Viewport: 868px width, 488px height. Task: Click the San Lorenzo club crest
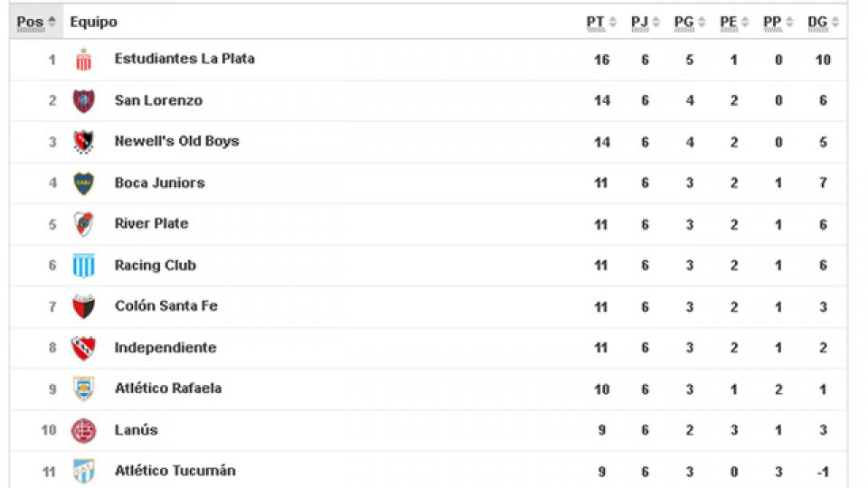click(83, 101)
